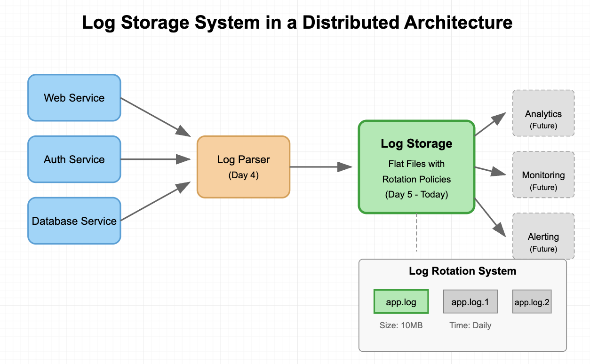Toggle the app.log active file

[x=401, y=301]
